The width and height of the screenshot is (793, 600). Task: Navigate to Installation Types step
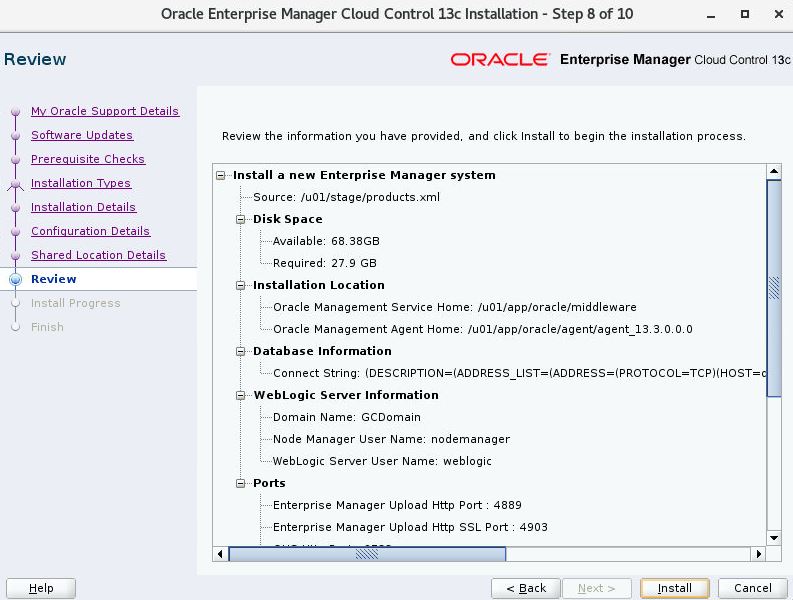[80, 183]
